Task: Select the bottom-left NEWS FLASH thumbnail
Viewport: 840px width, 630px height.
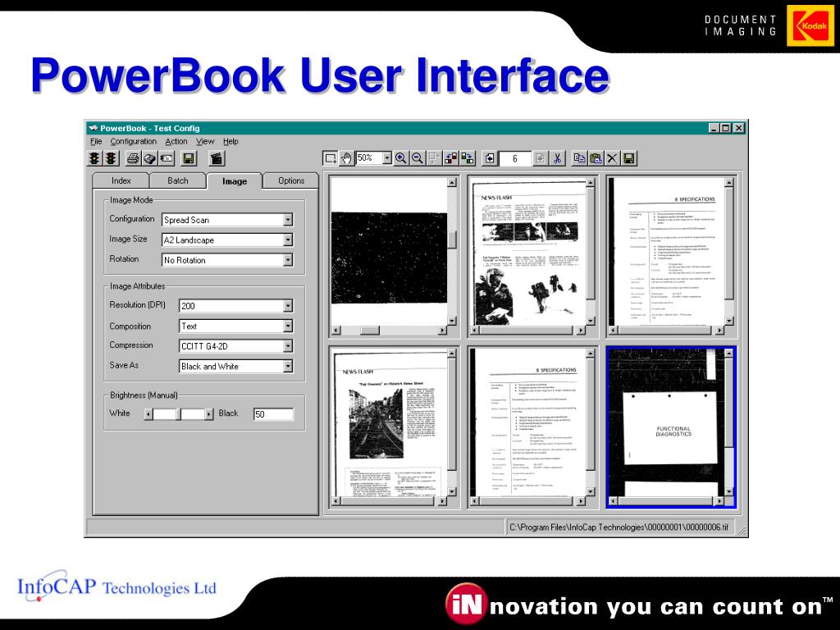Action: (389, 422)
